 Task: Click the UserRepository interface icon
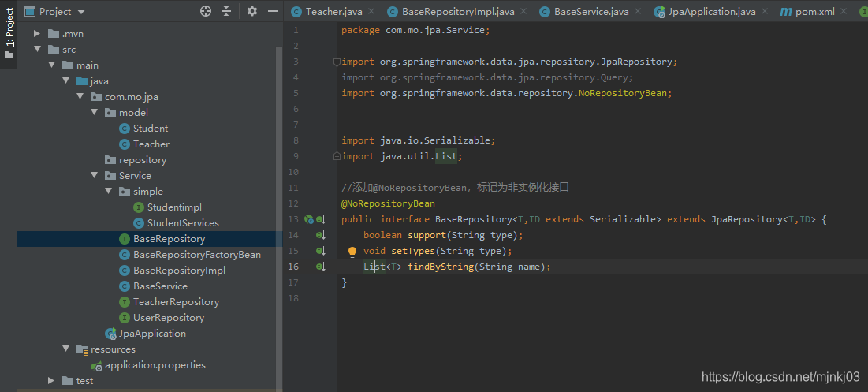click(x=125, y=318)
